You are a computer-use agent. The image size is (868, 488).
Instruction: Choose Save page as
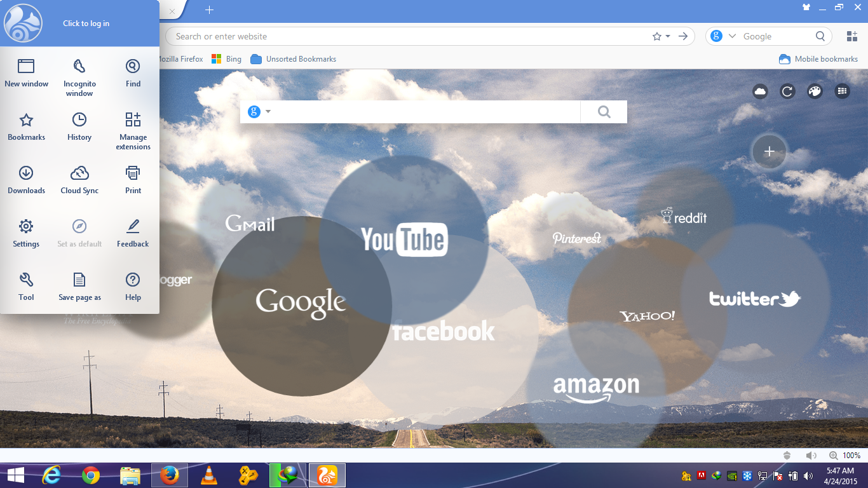coord(79,287)
